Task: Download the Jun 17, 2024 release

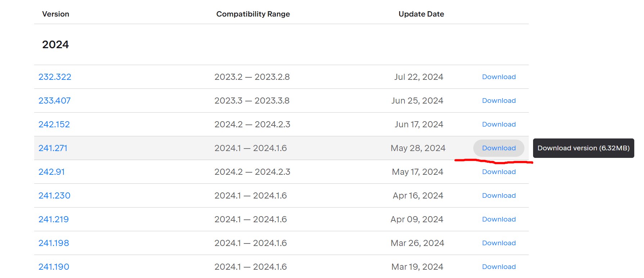Action: click(499, 124)
